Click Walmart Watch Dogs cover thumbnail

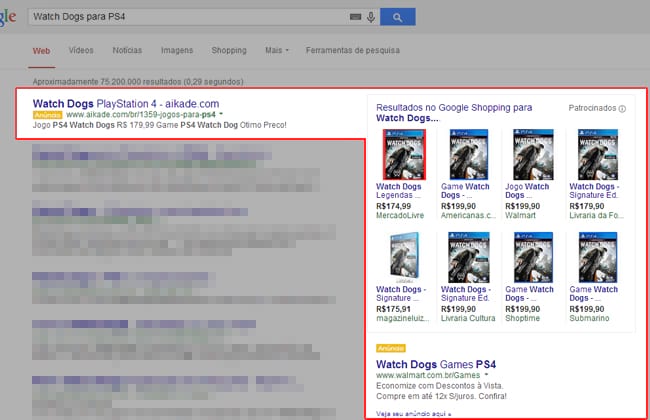point(533,155)
